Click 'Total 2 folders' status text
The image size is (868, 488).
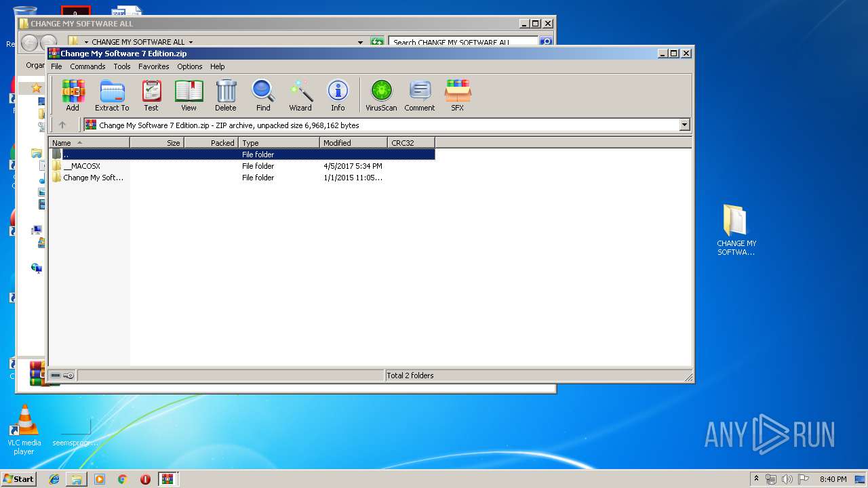(410, 375)
